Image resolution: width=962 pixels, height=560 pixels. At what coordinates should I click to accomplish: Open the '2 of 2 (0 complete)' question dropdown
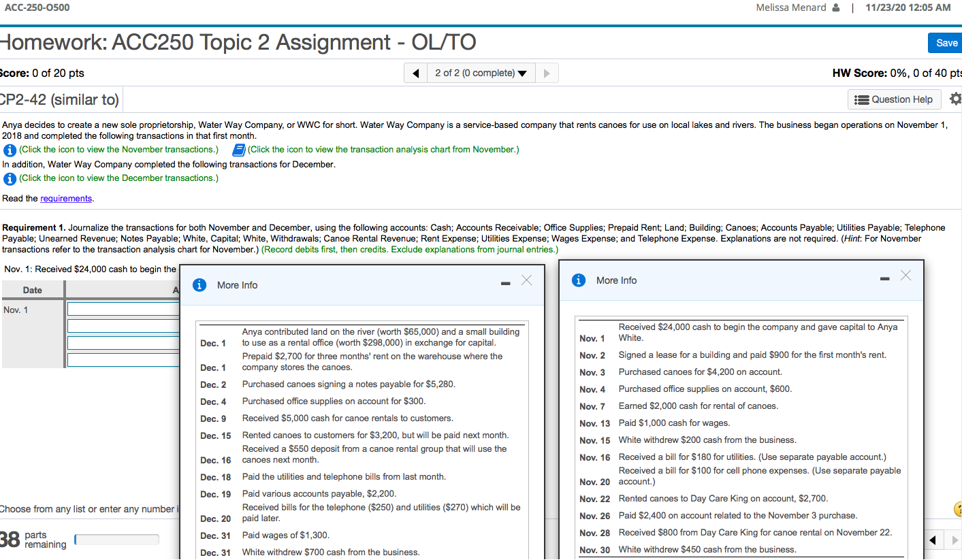tap(481, 73)
